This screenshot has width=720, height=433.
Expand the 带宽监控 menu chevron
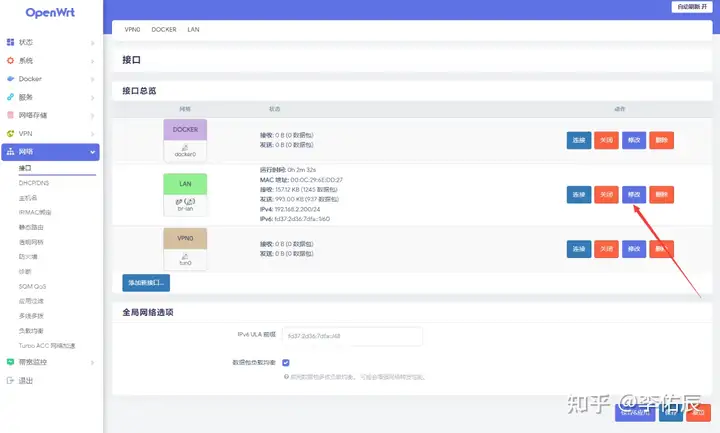click(x=92, y=362)
